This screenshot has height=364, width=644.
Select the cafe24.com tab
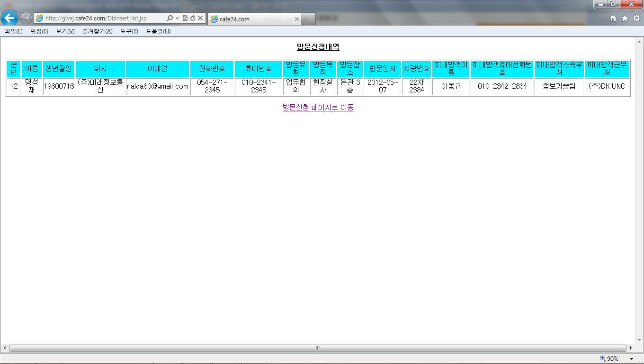tap(254, 19)
